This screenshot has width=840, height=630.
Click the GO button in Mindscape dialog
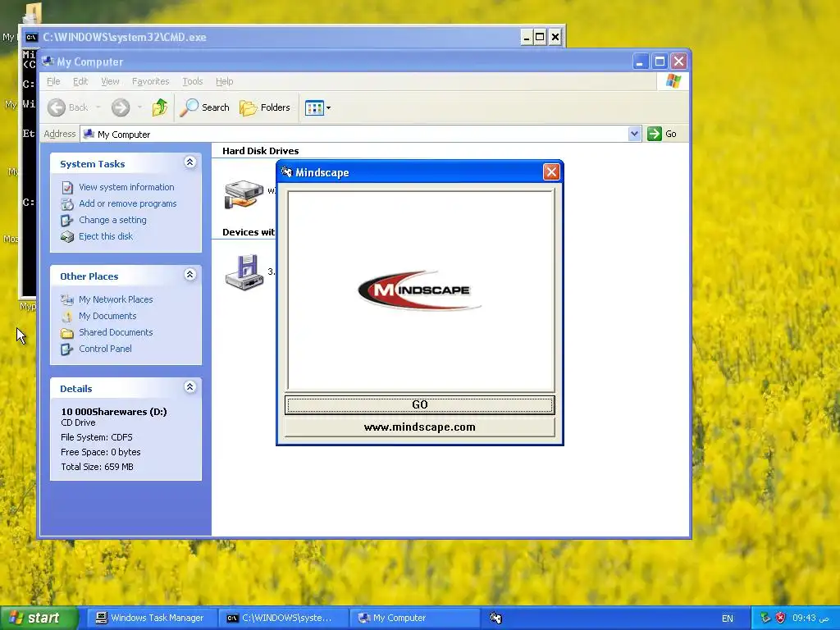(x=419, y=404)
